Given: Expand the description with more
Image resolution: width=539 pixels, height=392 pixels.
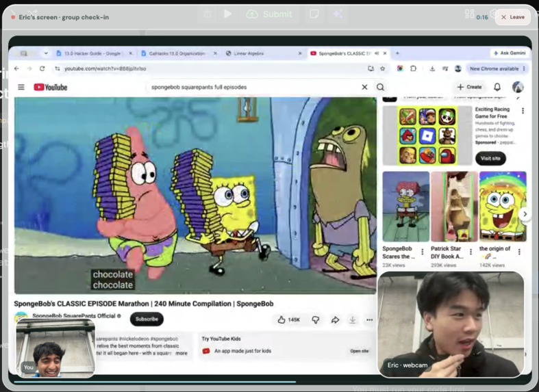Looking at the screenshot, I should pyautogui.click(x=181, y=353).
